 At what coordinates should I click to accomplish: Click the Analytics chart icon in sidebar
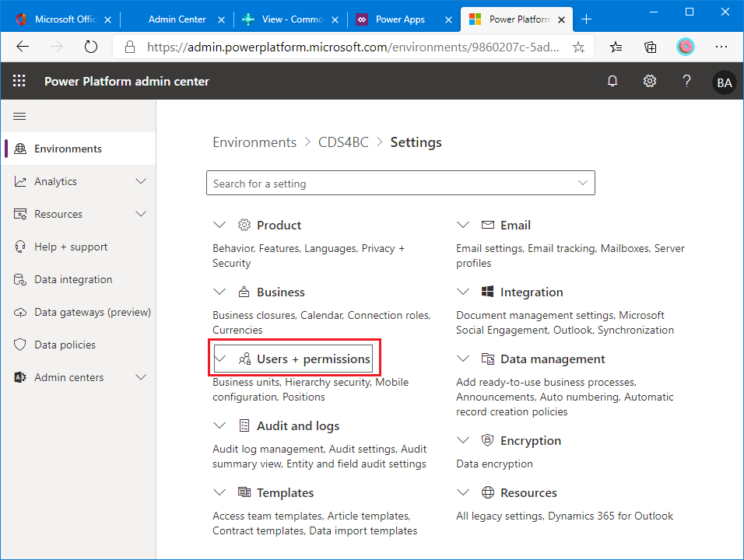[20, 181]
